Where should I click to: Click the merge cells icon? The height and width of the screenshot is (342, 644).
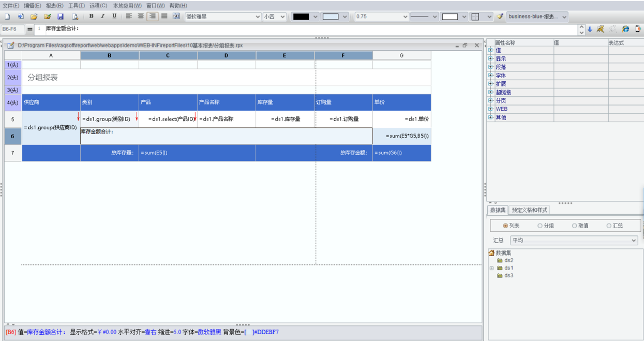[x=176, y=17]
